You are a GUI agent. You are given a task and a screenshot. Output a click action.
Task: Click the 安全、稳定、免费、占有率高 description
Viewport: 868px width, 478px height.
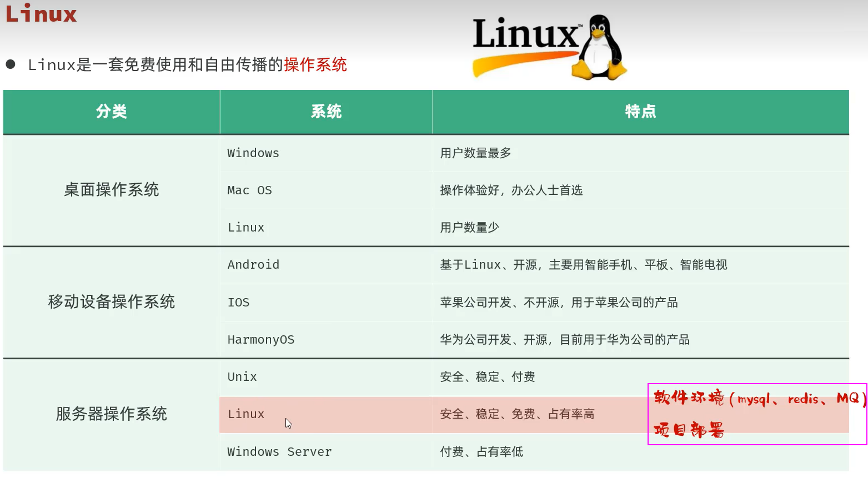click(517, 414)
